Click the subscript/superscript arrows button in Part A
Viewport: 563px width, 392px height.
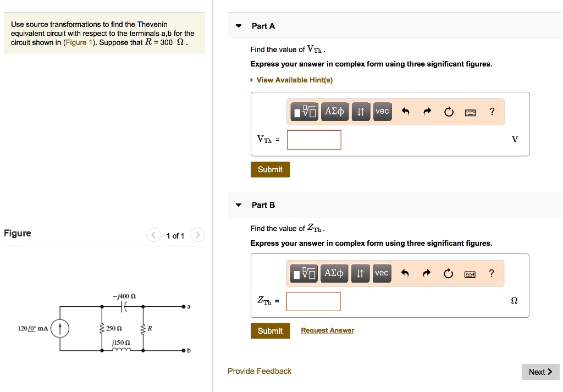[361, 112]
